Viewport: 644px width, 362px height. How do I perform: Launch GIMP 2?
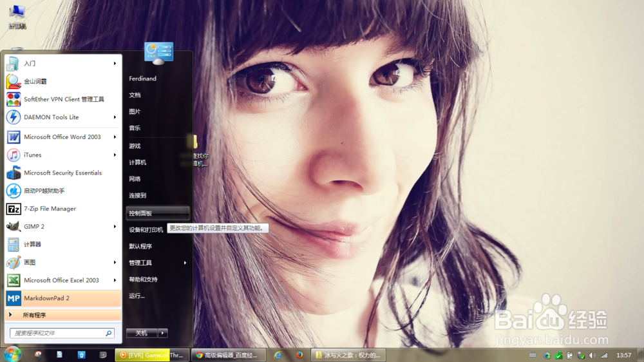[x=63, y=226]
